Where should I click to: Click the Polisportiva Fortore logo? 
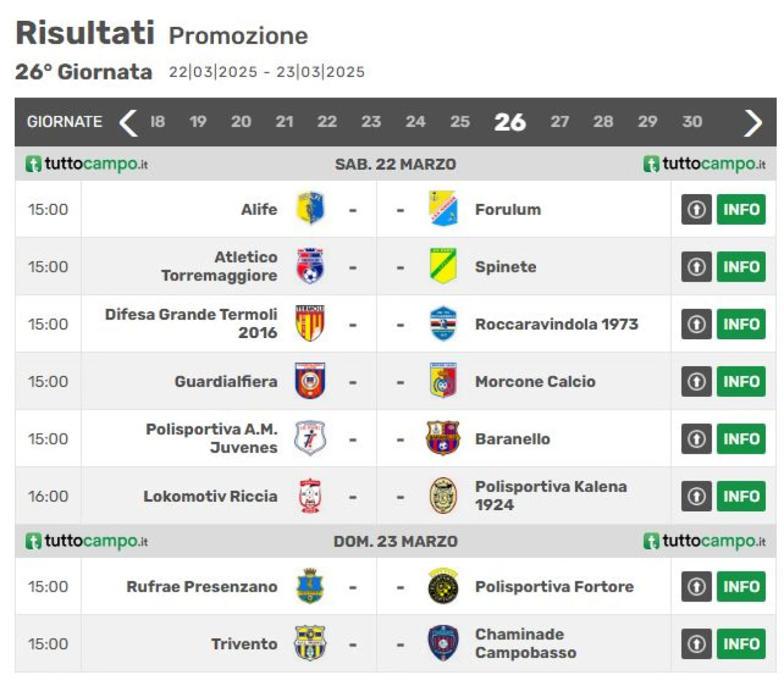pos(443,586)
